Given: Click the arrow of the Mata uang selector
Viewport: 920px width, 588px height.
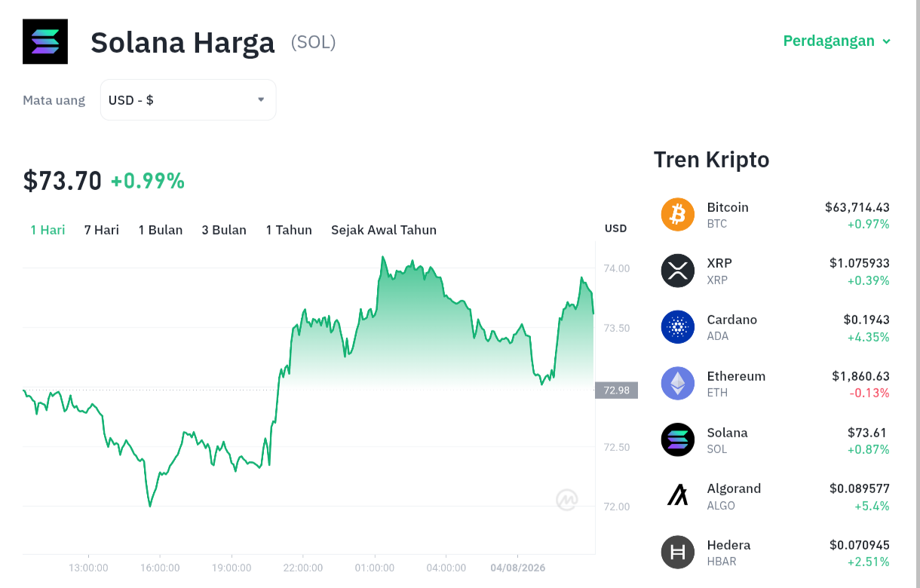Looking at the screenshot, I should click(261, 100).
